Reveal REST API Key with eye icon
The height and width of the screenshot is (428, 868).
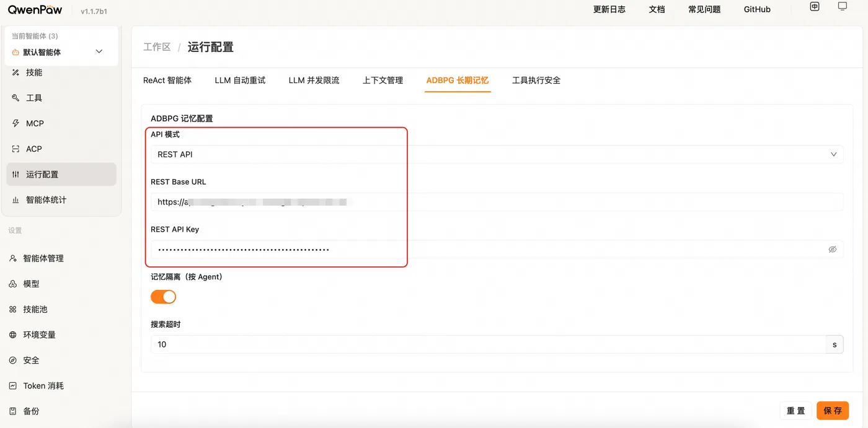[832, 250]
